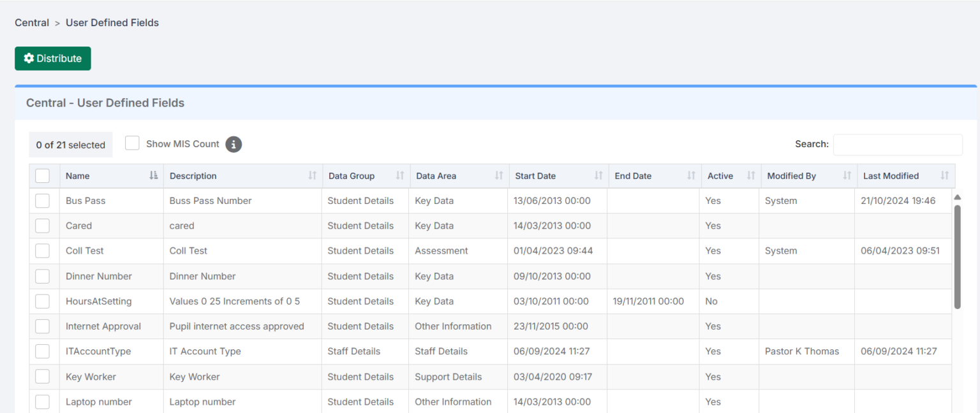
Task: Sort the table by the Name column arrows
Action: pyautogui.click(x=155, y=175)
